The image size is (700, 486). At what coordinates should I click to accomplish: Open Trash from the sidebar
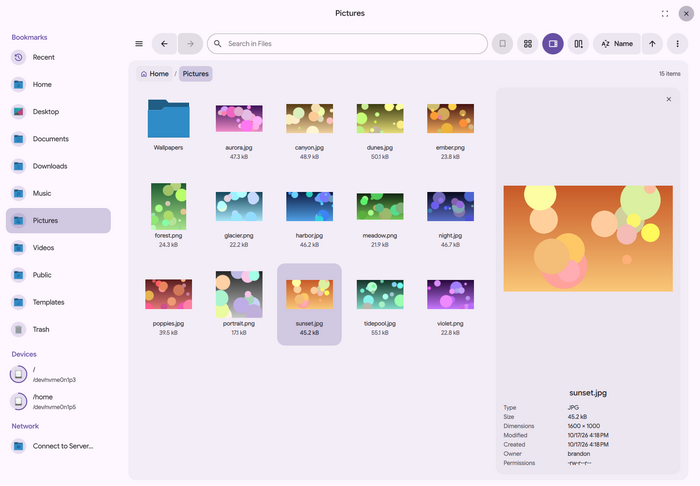click(x=58, y=329)
